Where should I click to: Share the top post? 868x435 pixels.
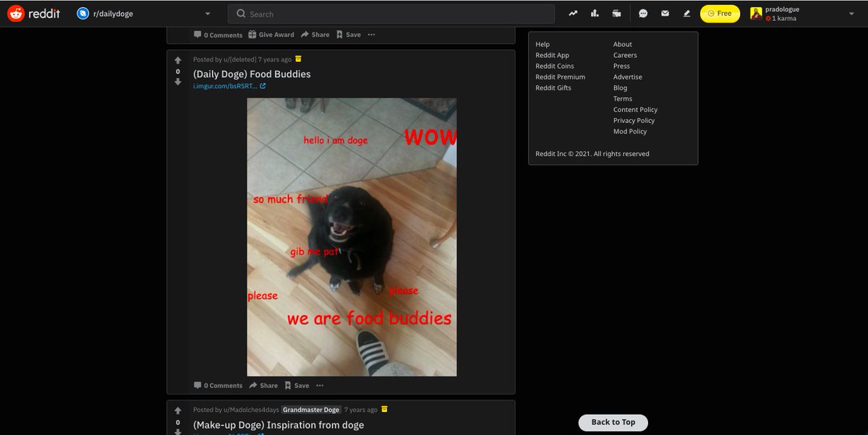point(315,35)
